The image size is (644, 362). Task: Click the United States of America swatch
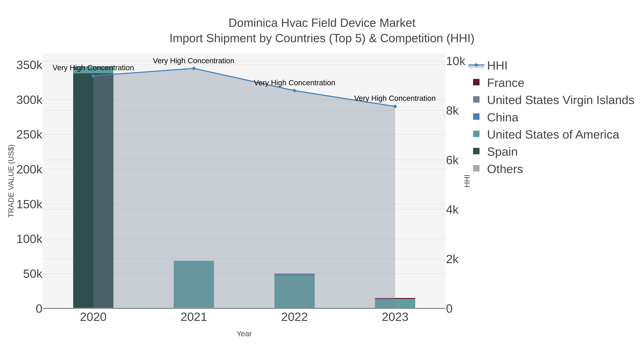pyautogui.click(x=476, y=134)
